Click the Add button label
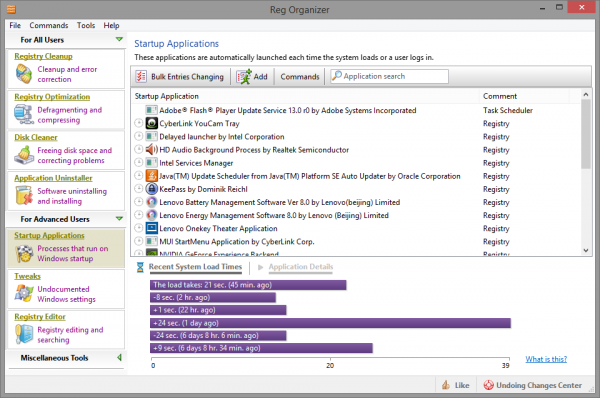The width and height of the screenshot is (600, 398). pyautogui.click(x=261, y=77)
